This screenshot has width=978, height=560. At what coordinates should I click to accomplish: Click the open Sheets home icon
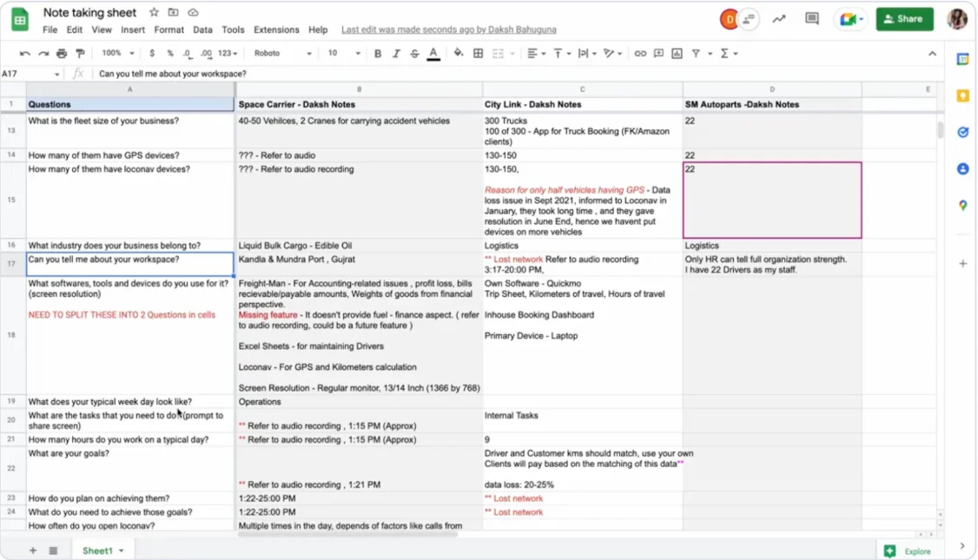[20, 19]
